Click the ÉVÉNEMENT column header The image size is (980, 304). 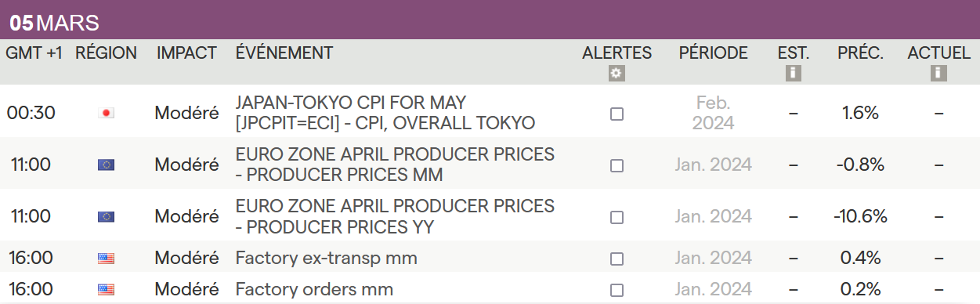click(284, 53)
